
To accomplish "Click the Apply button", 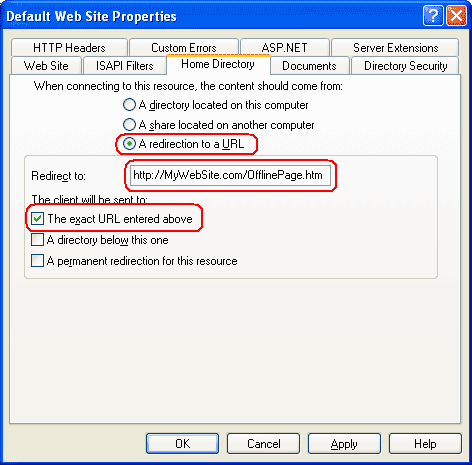I will (x=344, y=444).
